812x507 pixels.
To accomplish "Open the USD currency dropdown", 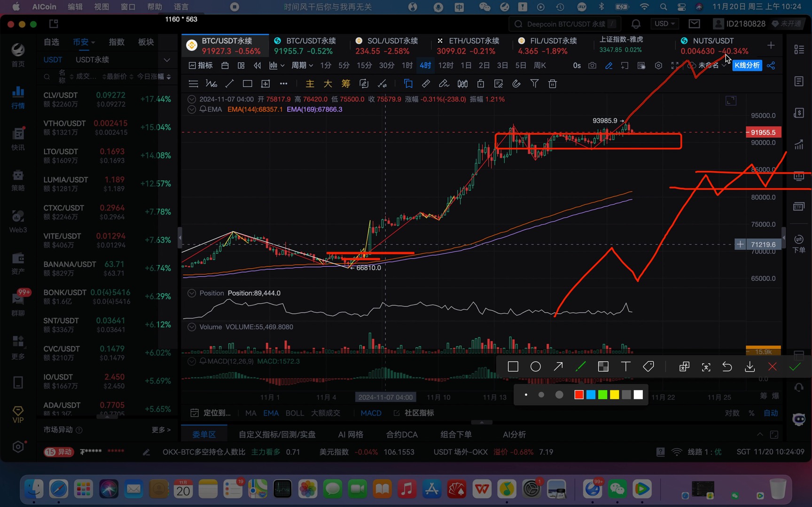I will point(664,23).
